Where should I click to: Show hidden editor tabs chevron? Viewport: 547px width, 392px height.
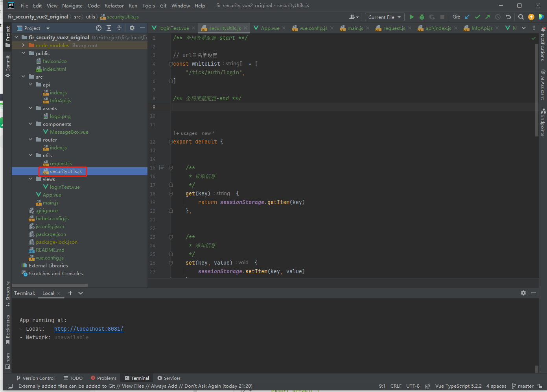click(x=524, y=28)
